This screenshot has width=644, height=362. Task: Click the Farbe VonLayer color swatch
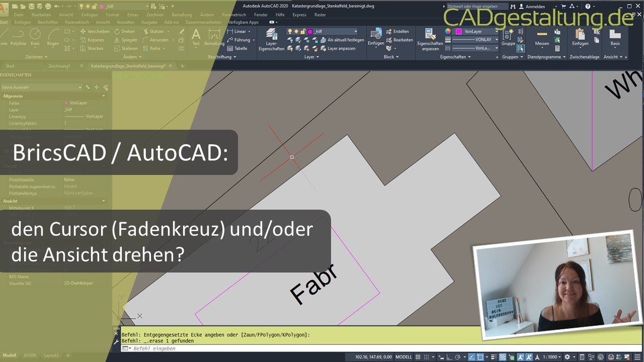pyautogui.click(x=66, y=103)
